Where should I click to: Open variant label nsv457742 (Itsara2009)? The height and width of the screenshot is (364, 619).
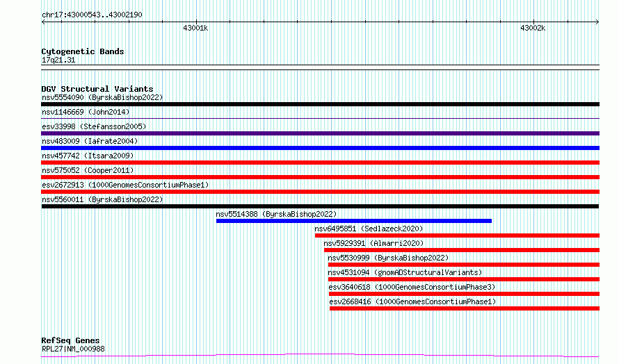click(88, 156)
